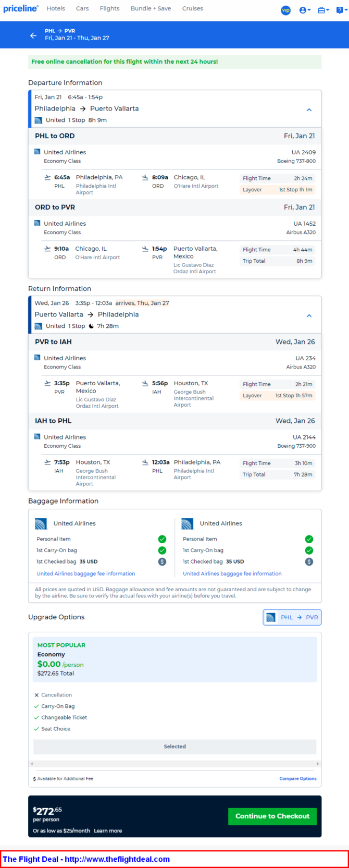Viewport: 349px width, 868px height.
Task: Click the takeoff icon beside 3:35p
Action: pos(47,383)
